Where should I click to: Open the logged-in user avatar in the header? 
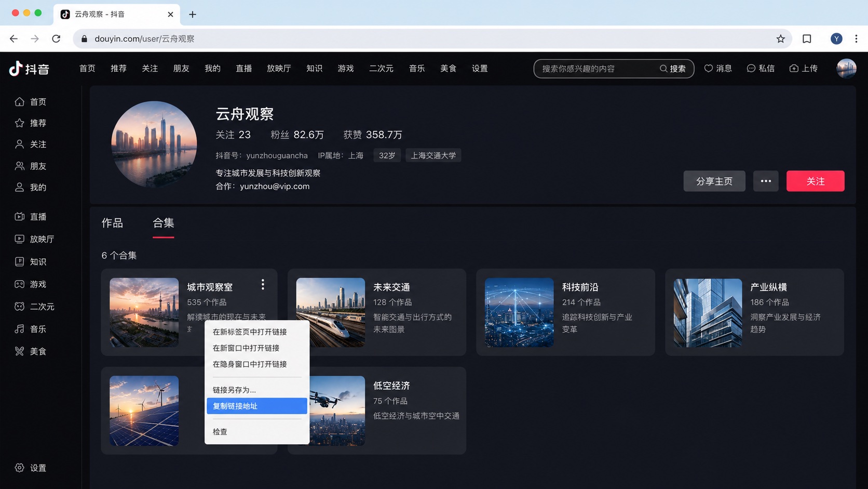coord(846,68)
